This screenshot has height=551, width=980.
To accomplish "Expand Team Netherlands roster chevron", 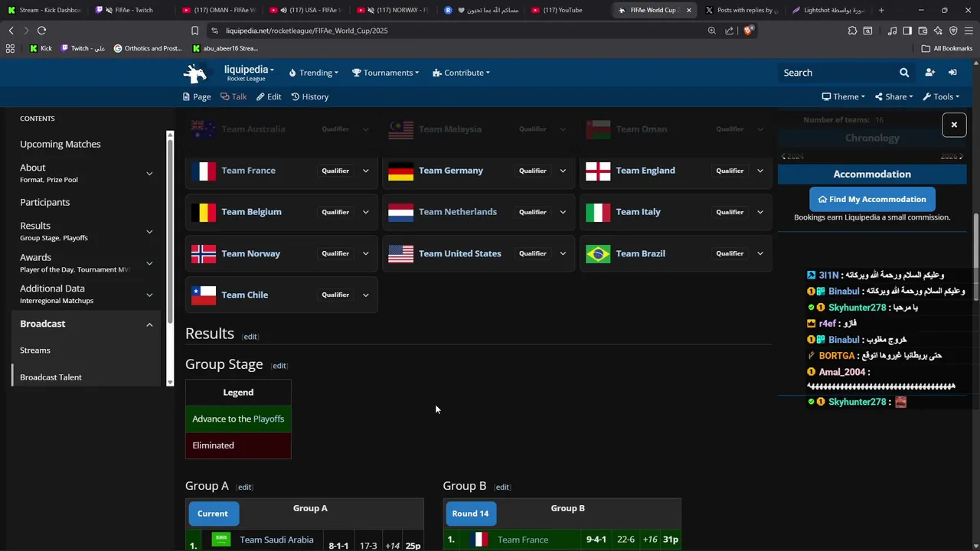I will point(563,212).
